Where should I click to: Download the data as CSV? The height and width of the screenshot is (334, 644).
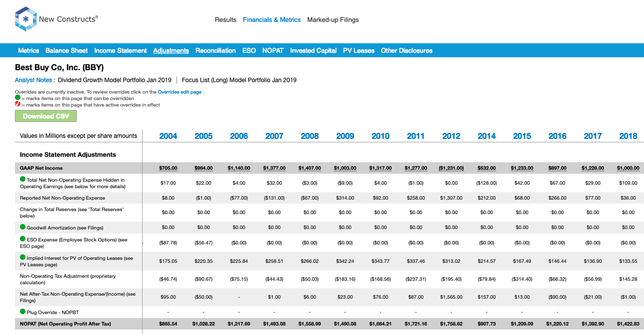click(x=46, y=116)
